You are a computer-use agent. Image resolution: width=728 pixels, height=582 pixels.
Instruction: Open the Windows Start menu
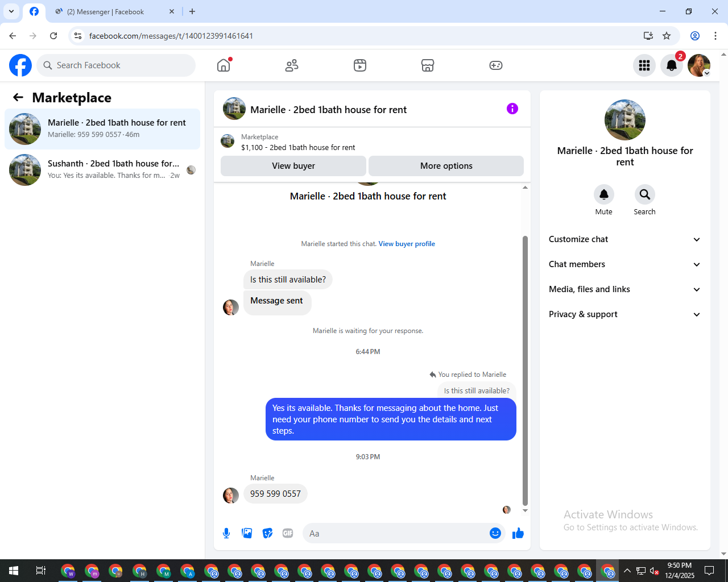[x=14, y=571]
